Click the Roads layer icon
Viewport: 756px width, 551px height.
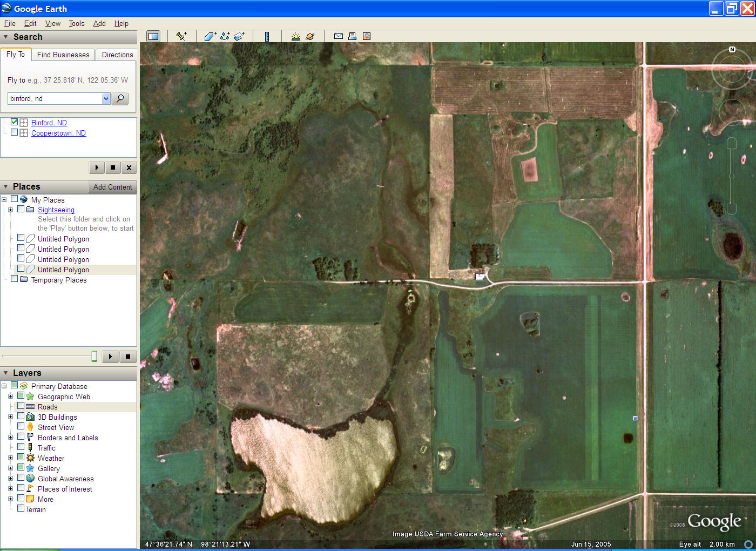[30, 407]
